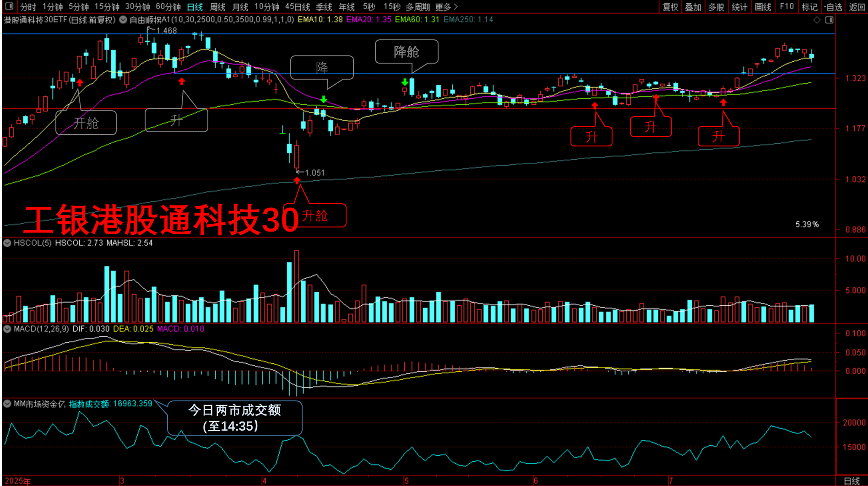Click the DIF: 0.030 value
This screenshot has height=486, width=868.
coord(91,329)
